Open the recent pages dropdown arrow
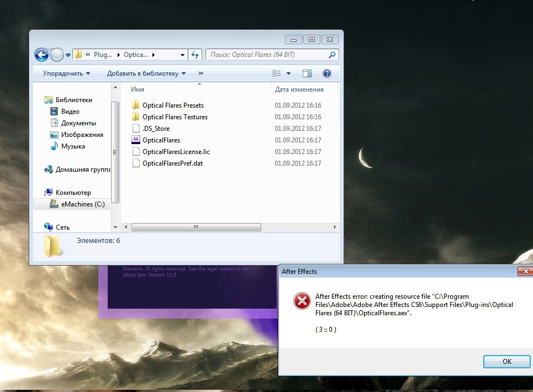This screenshot has width=533, height=392. click(x=68, y=55)
